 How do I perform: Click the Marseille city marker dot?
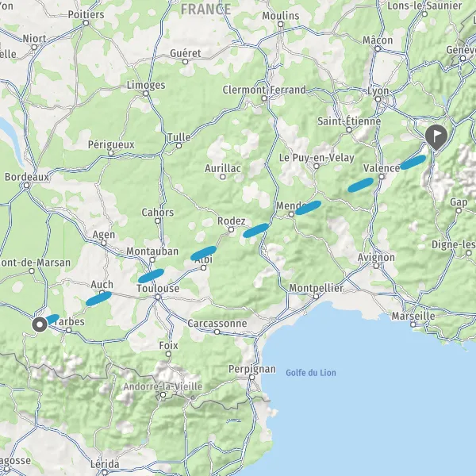coord(413,324)
